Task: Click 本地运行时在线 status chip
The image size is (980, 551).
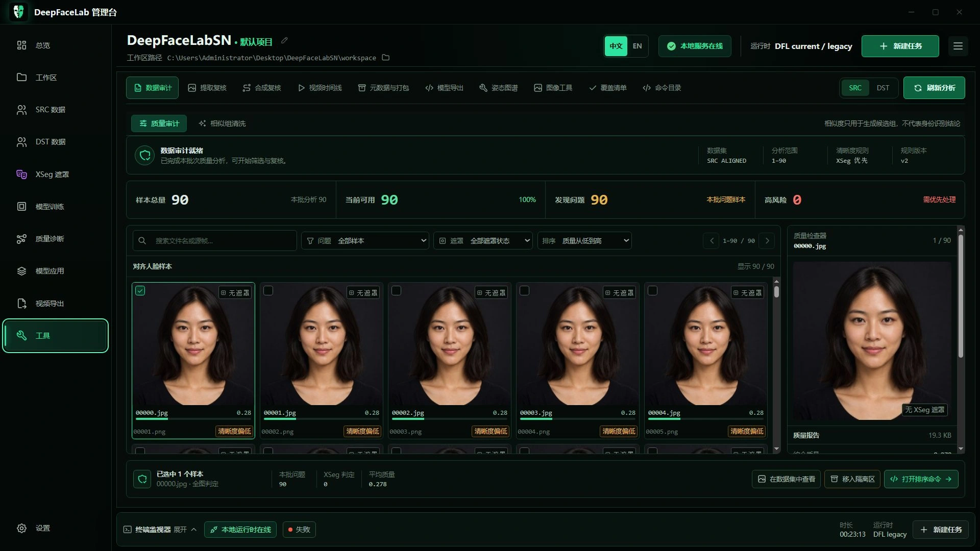Action: [x=240, y=530]
